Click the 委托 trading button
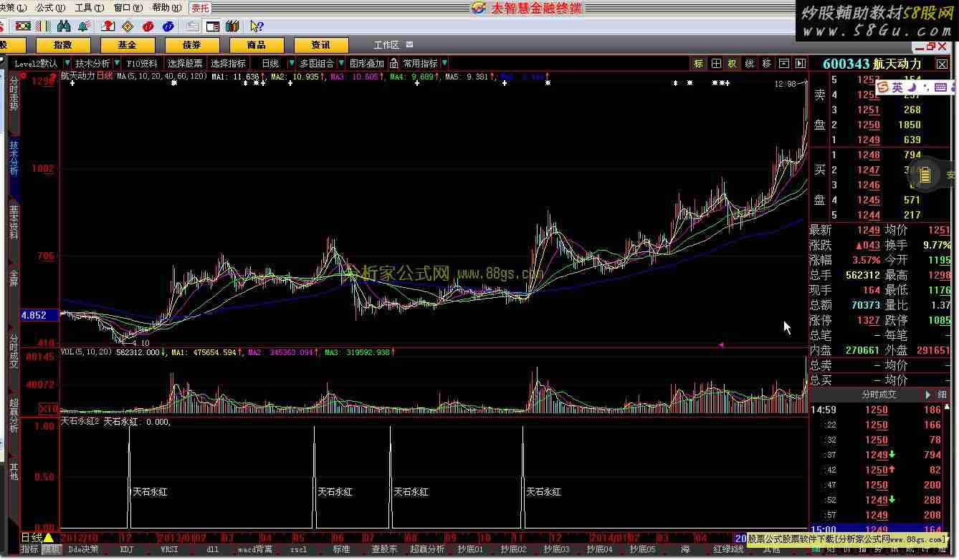The width and height of the screenshot is (959, 560). (x=200, y=8)
